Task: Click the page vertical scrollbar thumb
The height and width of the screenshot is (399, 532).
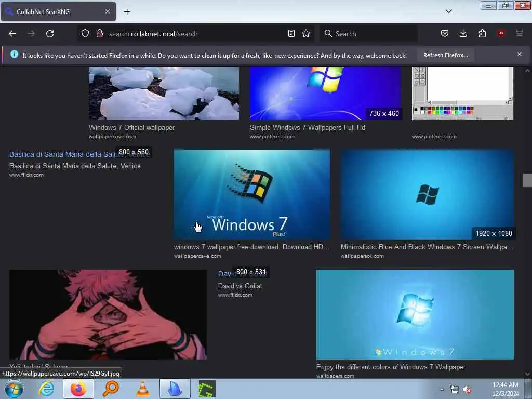Action: click(527, 180)
